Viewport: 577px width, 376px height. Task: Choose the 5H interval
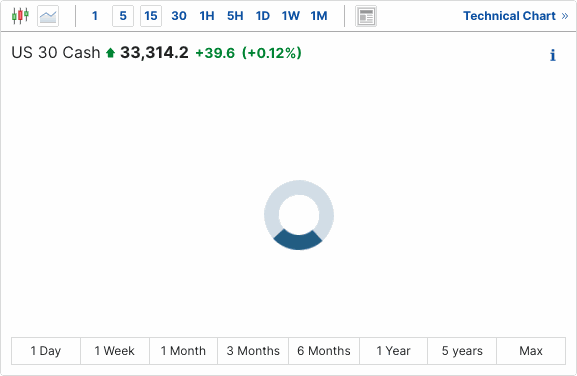tap(235, 16)
